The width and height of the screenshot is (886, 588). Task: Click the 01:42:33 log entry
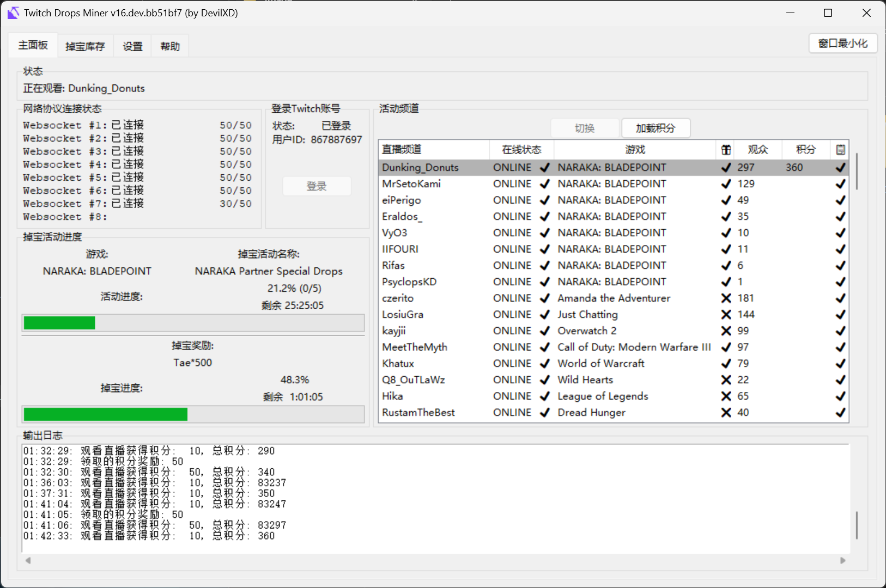coord(149,536)
